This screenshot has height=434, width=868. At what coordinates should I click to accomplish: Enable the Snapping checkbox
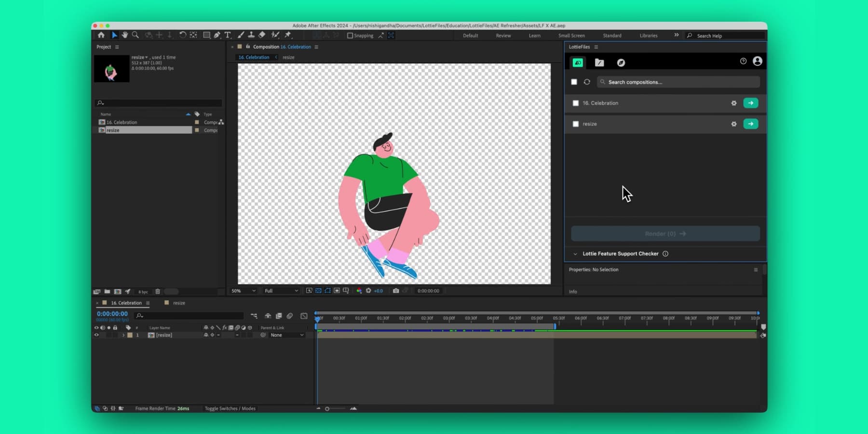[350, 36]
